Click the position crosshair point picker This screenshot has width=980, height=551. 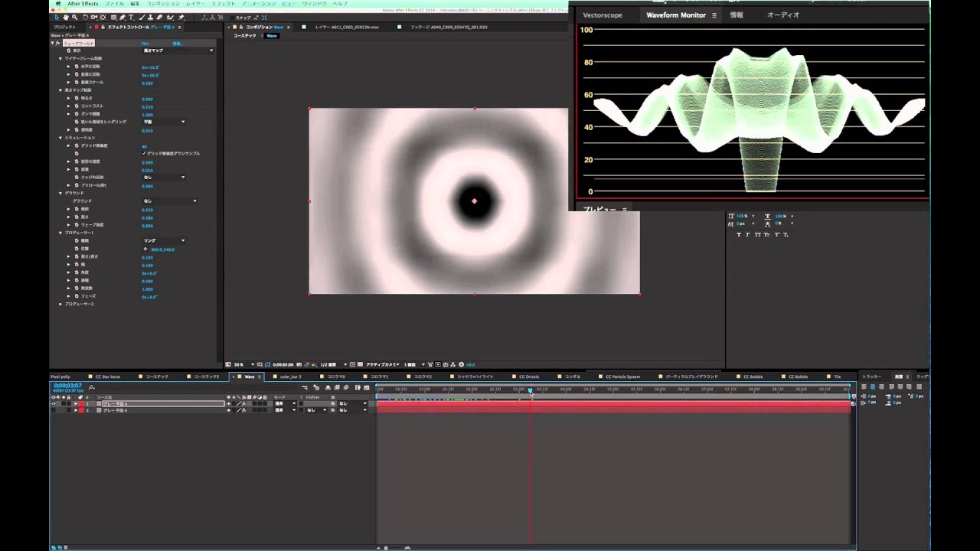point(145,249)
